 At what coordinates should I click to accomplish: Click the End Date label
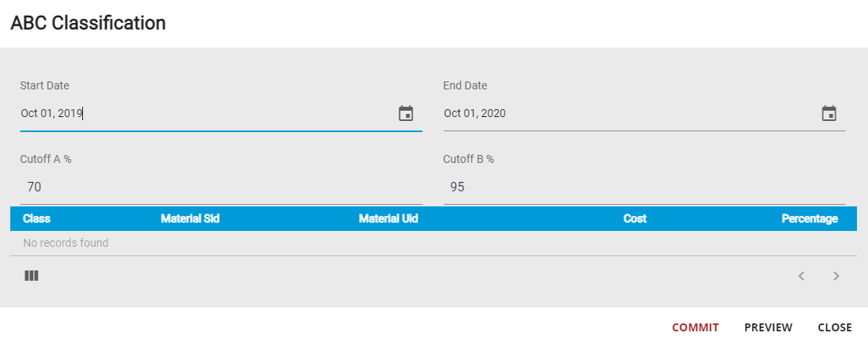coord(465,85)
